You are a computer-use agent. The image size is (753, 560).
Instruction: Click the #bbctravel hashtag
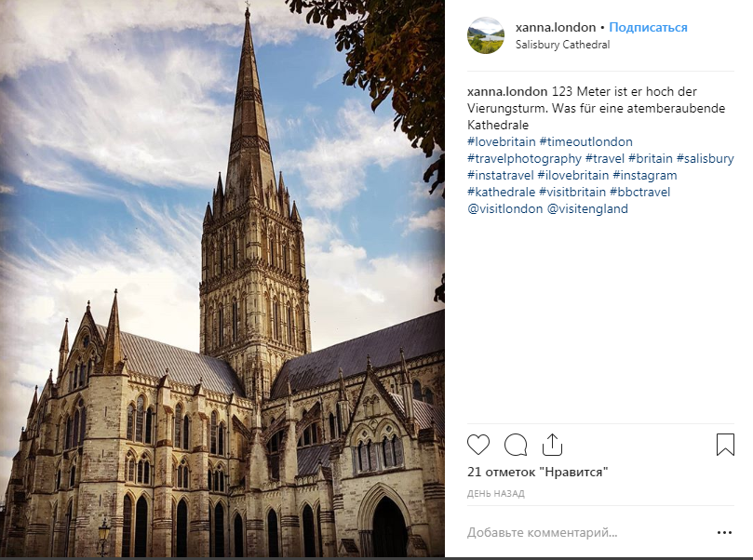point(639,192)
